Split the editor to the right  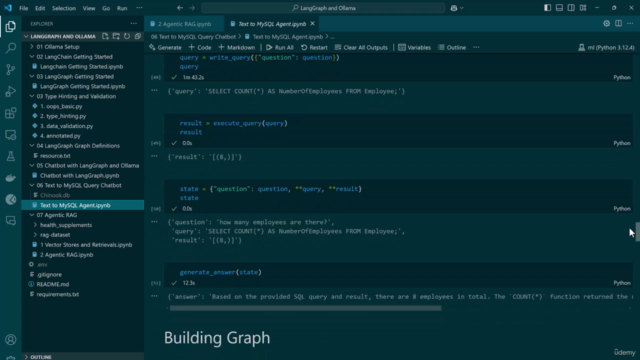[x=618, y=24]
